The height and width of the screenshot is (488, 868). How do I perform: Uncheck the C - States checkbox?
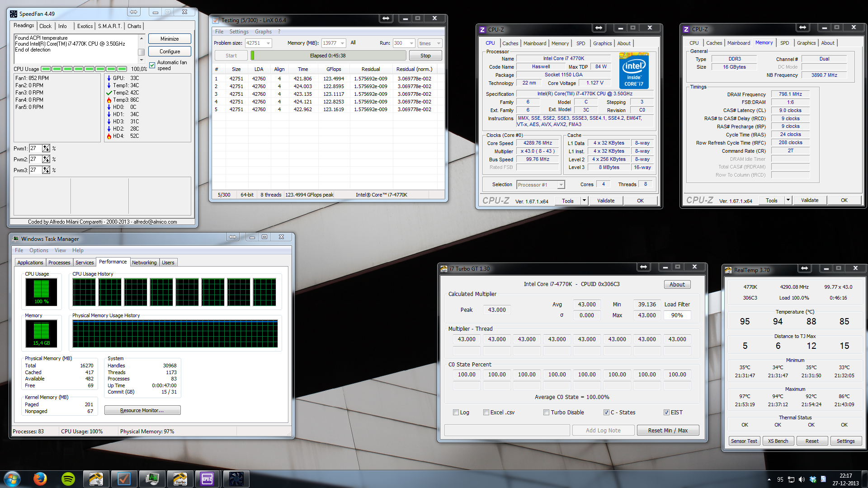(x=607, y=413)
